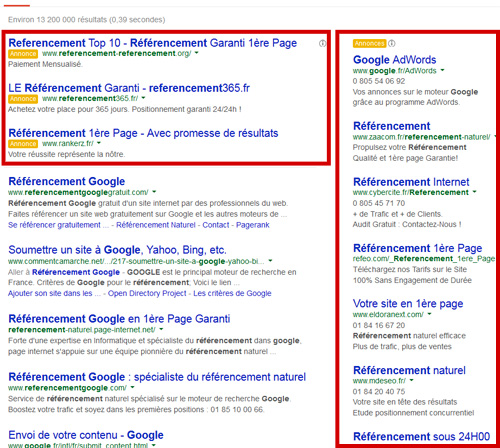Open arrow next to google.fr/AdWords URL
Screen dimensions: 500x448
[442, 70]
